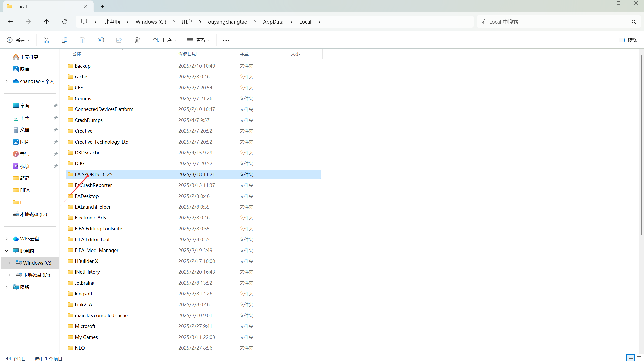644x361 pixels.
Task: Click the Rename icon in toolbar
Action: coord(101,40)
